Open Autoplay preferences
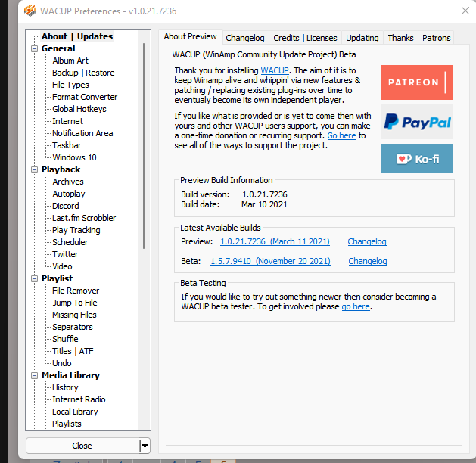 (x=69, y=194)
